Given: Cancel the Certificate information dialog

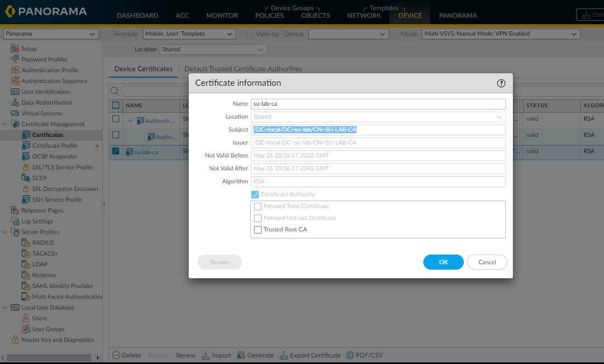Looking at the screenshot, I should point(486,262).
